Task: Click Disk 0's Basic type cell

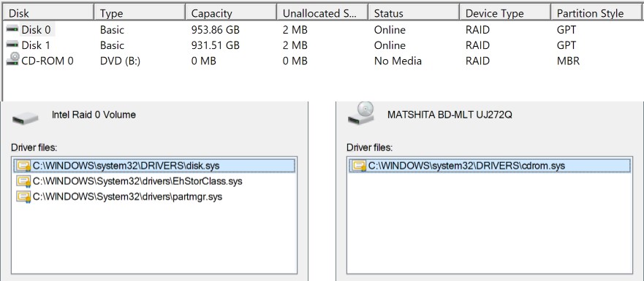Action: tap(112, 30)
